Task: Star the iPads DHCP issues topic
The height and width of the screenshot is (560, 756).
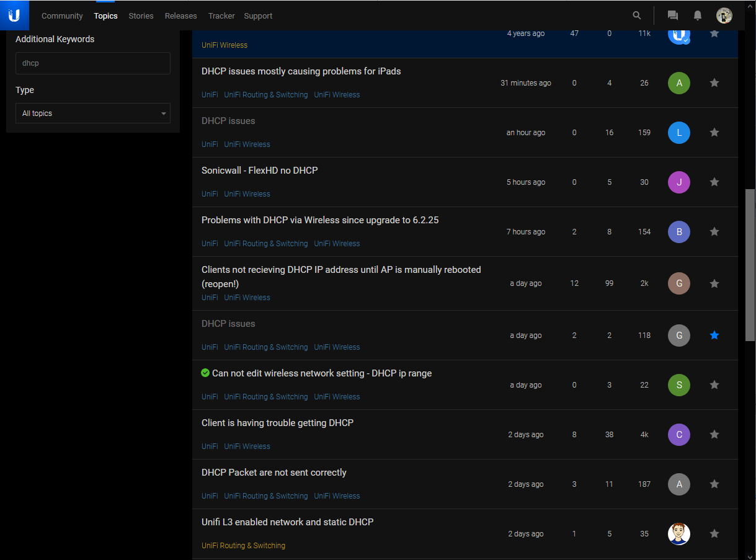Action: click(714, 82)
